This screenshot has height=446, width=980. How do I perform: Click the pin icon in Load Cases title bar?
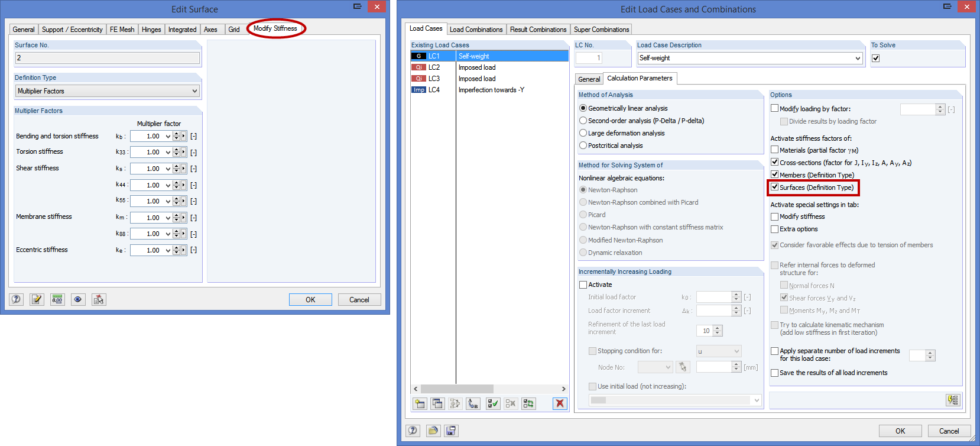pos(947,7)
